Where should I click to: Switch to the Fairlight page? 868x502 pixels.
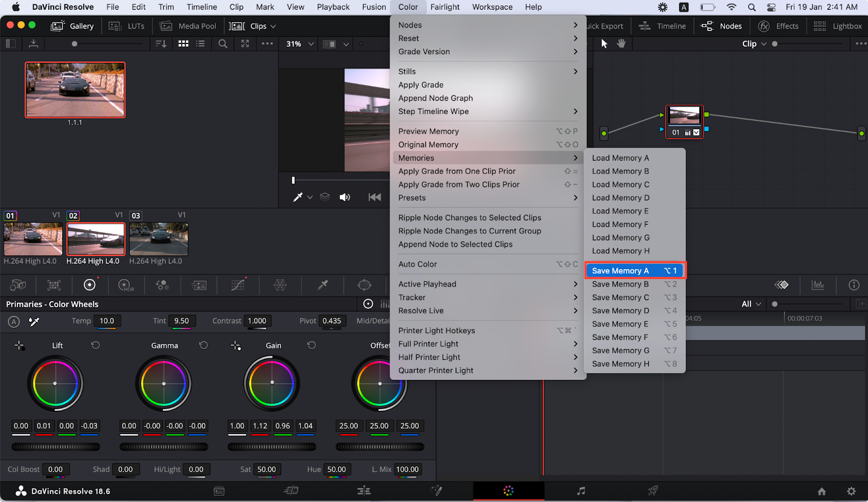(581, 491)
